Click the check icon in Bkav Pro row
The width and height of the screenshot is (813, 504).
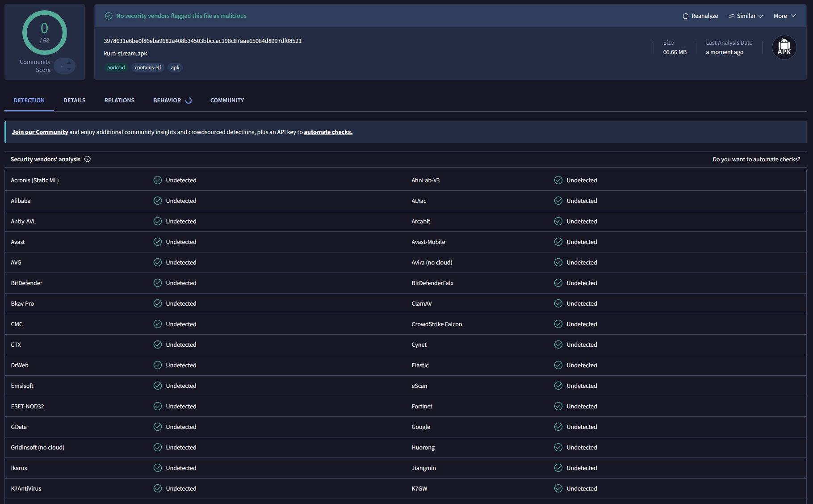click(158, 303)
